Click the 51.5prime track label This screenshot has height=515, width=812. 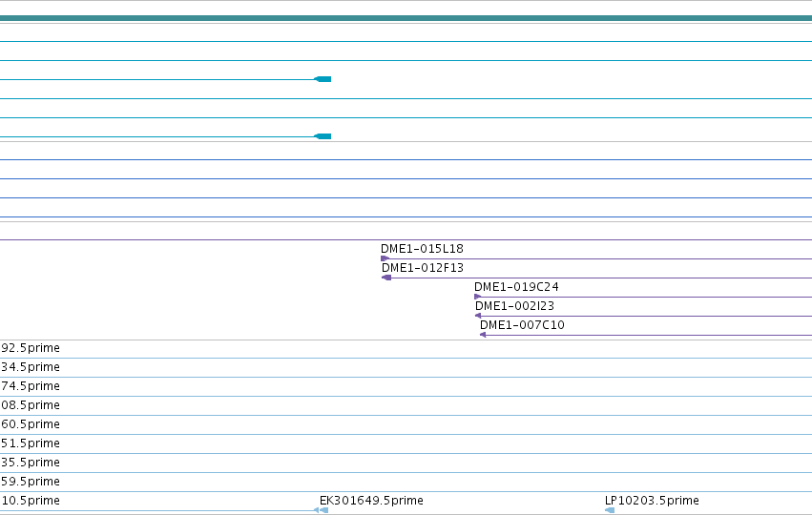tap(31, 444)
